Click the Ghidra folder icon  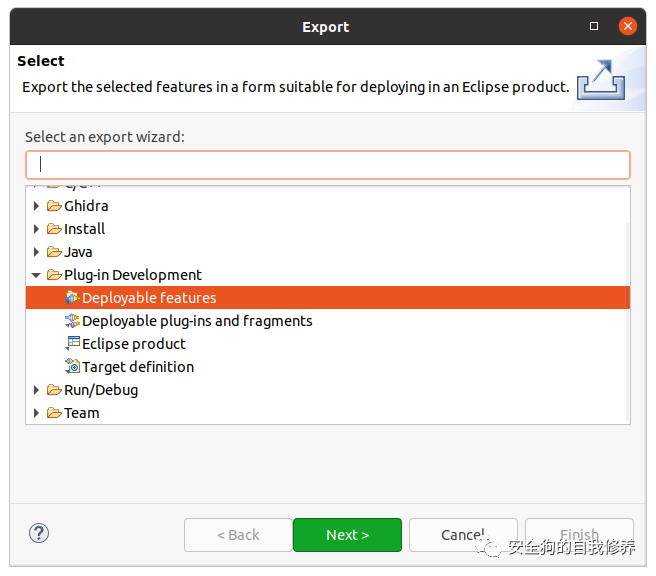(x=54, y=206)
